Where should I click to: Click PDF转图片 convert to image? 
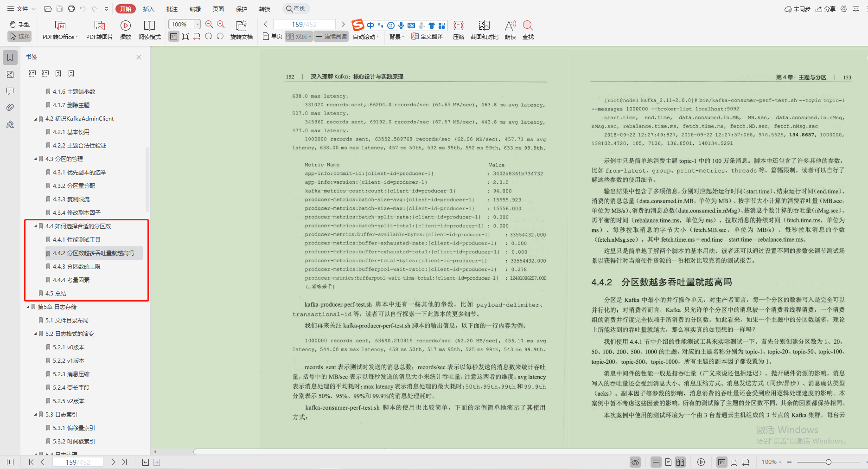(x=100, y=30)
